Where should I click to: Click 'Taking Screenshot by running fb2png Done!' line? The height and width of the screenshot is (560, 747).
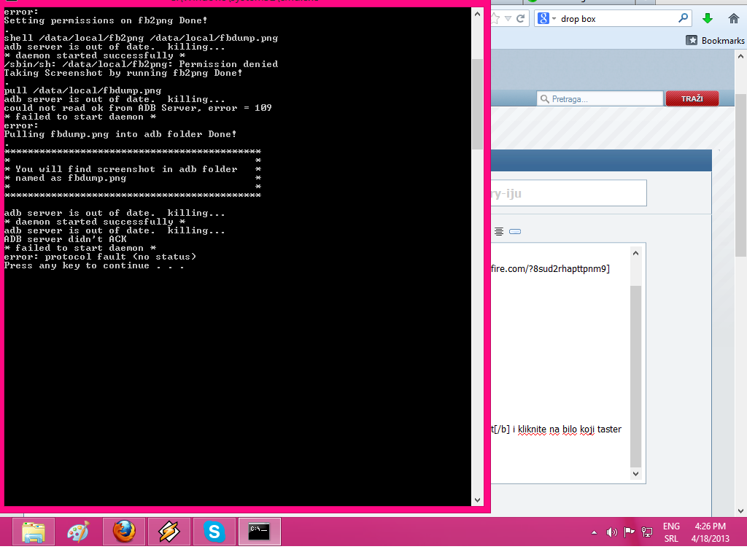coord(123,73)
